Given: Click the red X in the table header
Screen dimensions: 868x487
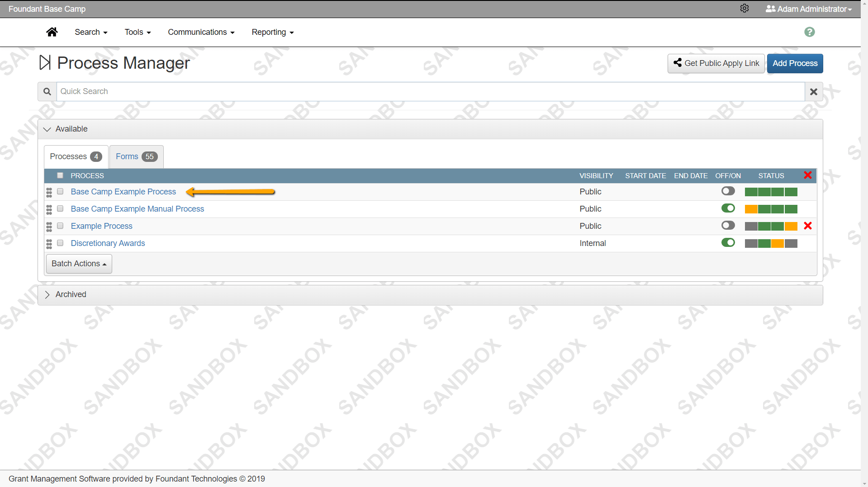Looking at the screenshot, I should (x=808, y=175).
